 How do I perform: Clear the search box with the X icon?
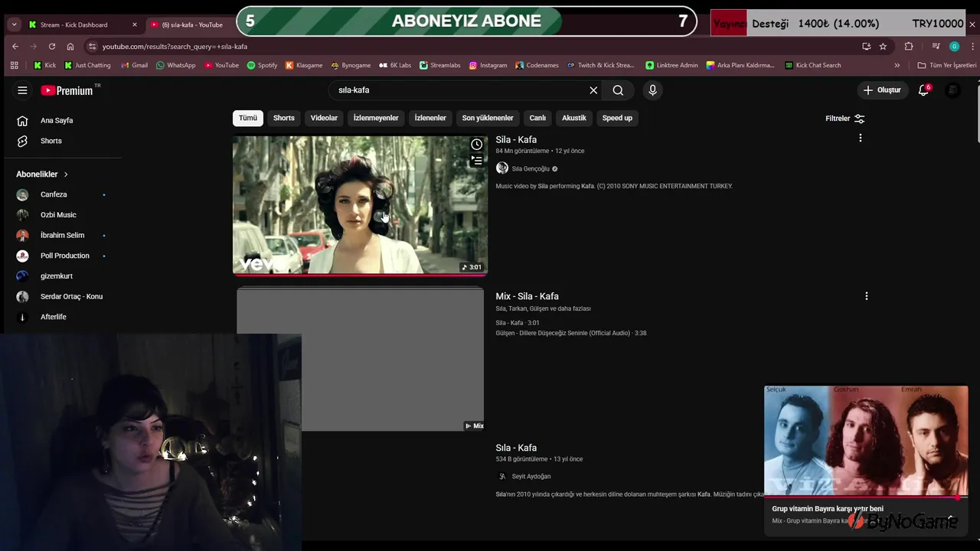coord(593,90)
